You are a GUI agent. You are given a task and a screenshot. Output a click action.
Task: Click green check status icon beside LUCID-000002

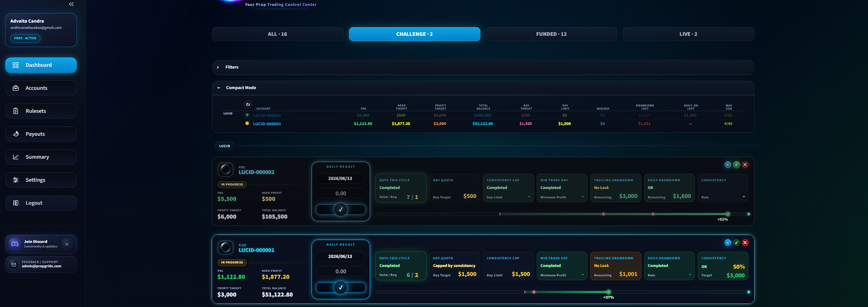tap(247, 115)
